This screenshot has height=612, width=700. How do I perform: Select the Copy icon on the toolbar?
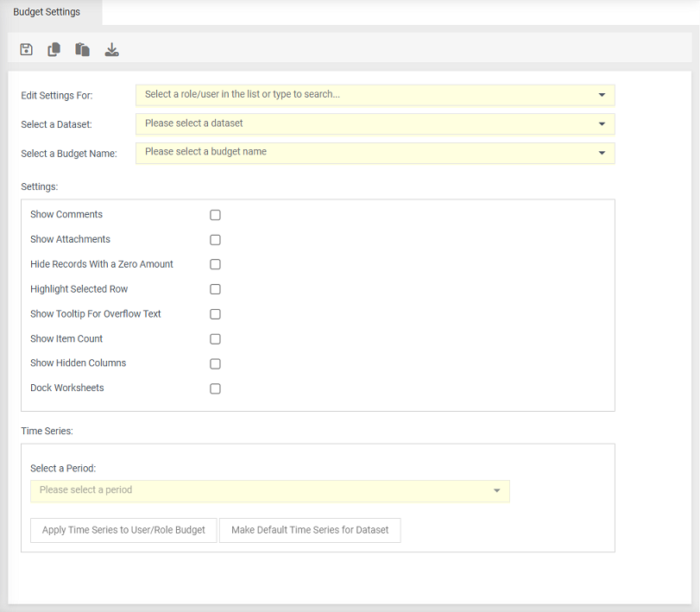pos(54,49)
